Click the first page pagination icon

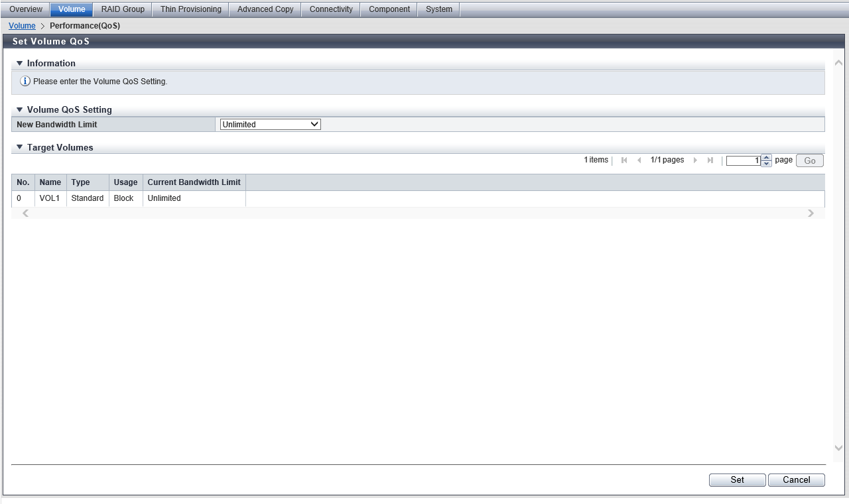[x=624, y=160]
